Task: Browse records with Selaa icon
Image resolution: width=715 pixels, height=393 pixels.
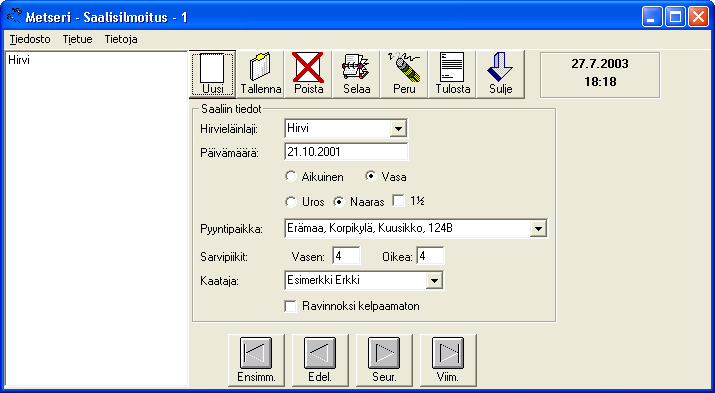Action: click(357, 74)
